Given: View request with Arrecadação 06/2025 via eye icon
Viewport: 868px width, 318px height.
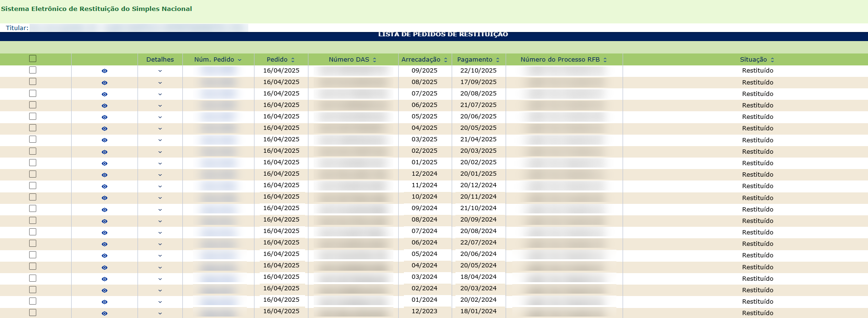Looking at the screenshot, I should 105,106.
